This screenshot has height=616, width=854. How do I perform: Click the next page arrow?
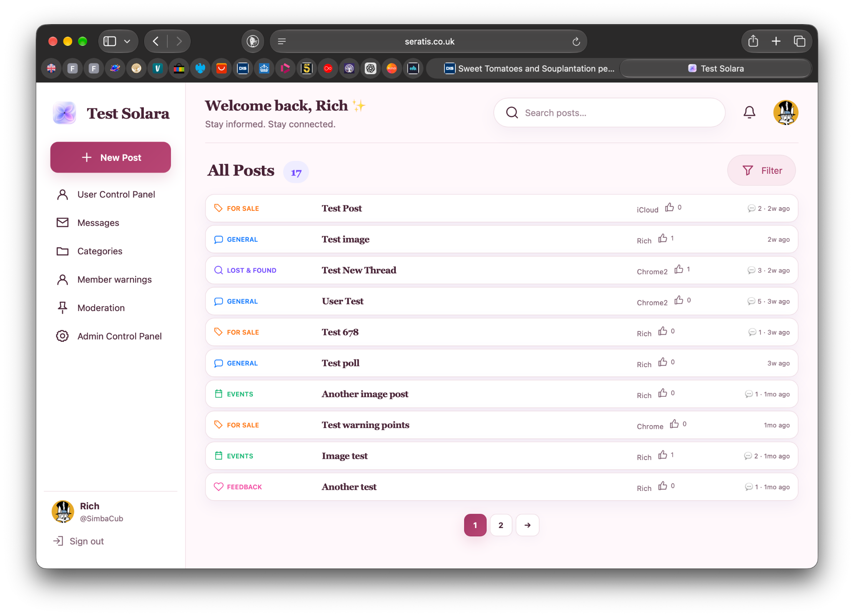pyautogui.click(x=527, y=525)
